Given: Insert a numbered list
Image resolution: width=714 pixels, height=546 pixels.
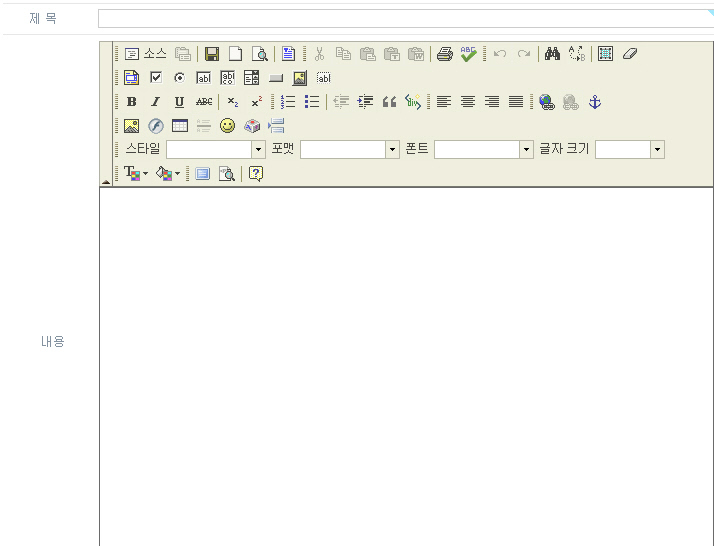Looking at the screenshot, I should click(288, 102).
